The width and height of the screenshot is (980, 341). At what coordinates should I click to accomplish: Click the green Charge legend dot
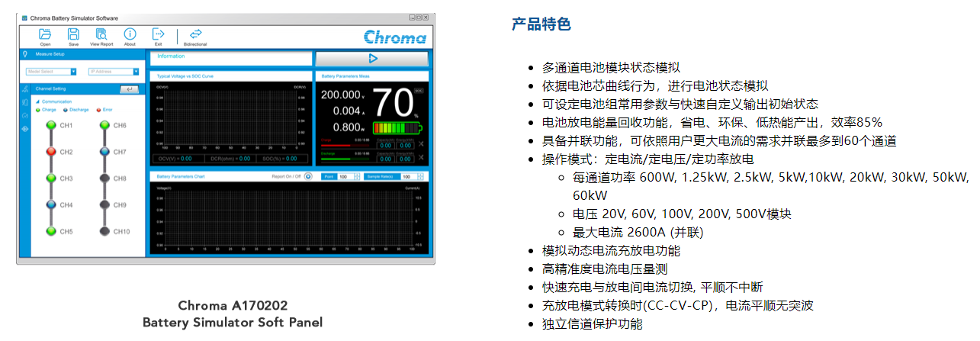coord(38,110)
